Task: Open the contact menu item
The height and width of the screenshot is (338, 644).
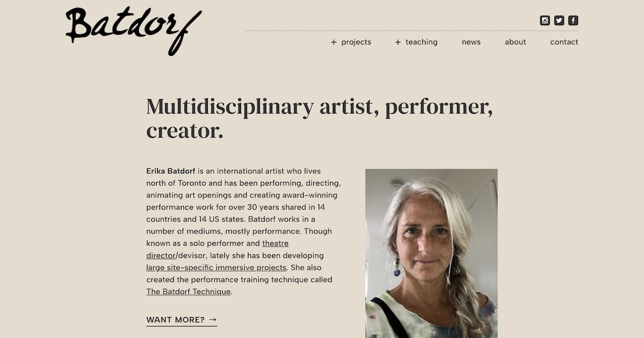Action: pos(564,42)
